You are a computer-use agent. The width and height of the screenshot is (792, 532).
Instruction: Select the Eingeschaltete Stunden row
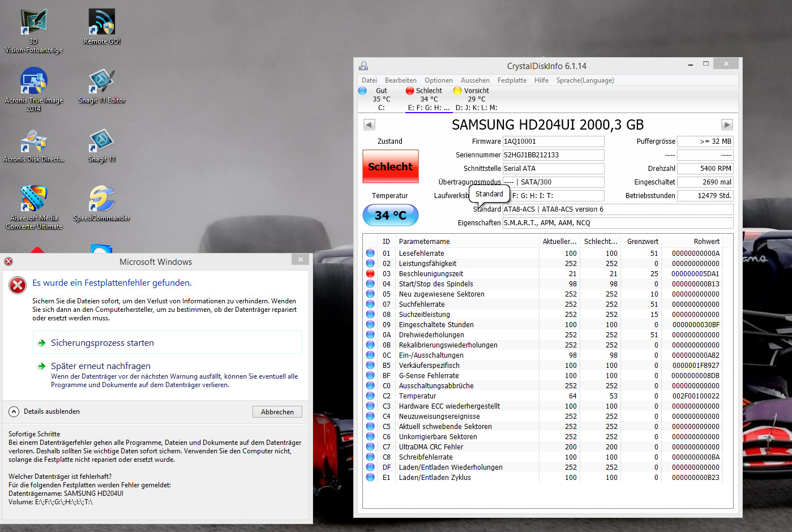coord(543,324)
